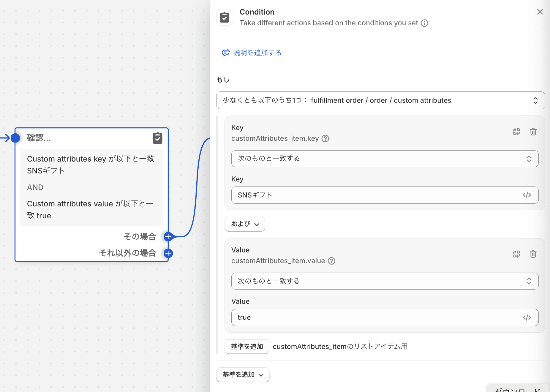This screenshot has height=392, width=550.
Task: Click the 説明を追加する link
Action: point(257,53)
